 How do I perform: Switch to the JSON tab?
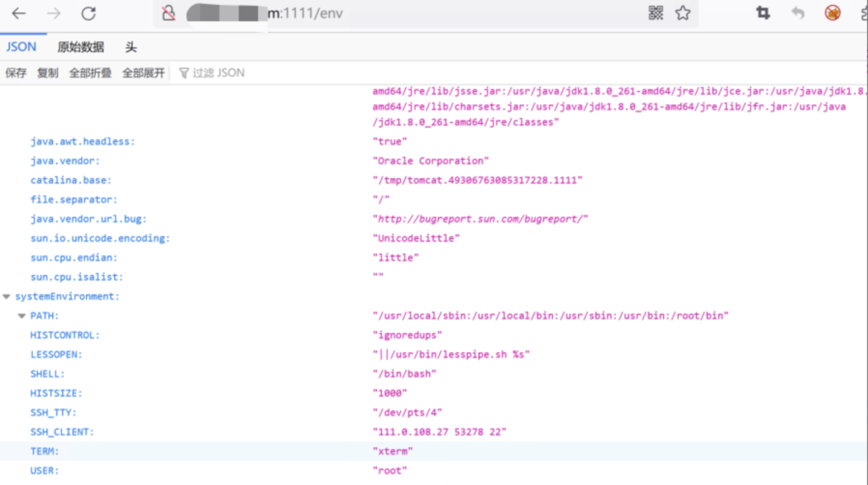click(x=22, y=47)
